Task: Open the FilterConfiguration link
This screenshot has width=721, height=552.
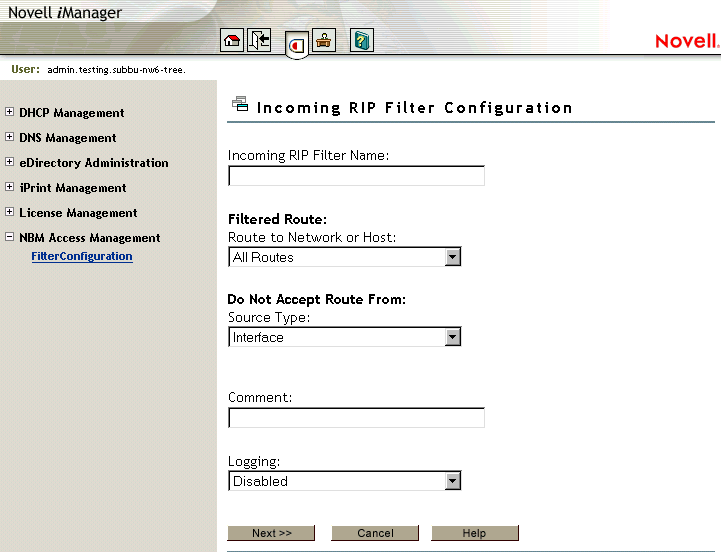Action: pyautogui.click(x=82, y=256)
